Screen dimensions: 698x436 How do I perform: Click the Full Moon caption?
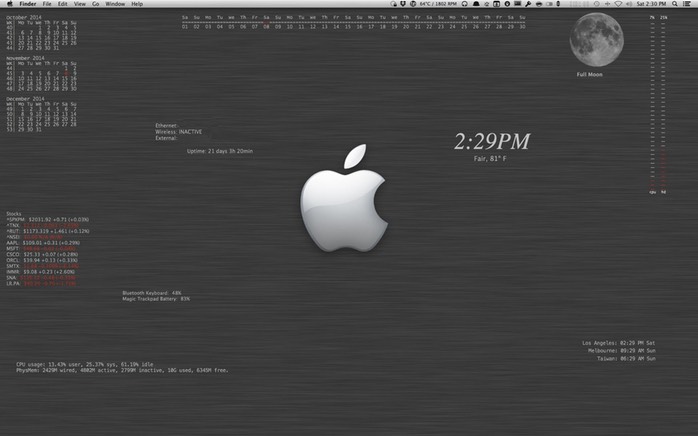(589, 74)
